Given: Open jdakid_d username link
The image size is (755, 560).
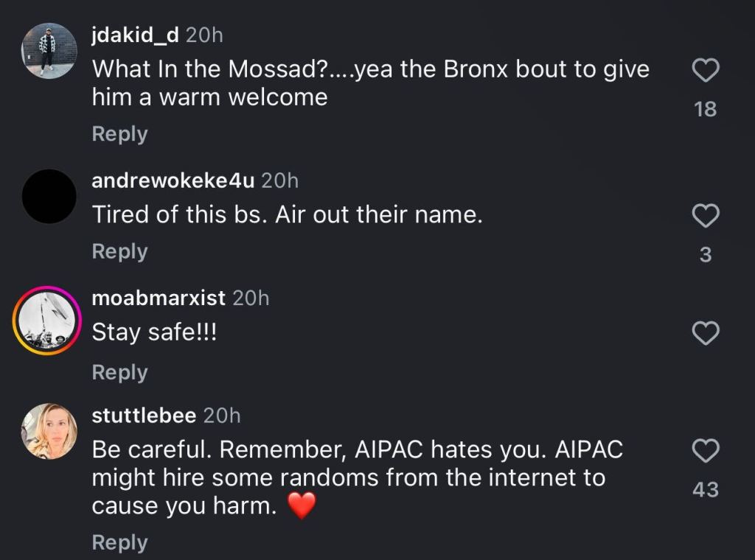Looking at the screenshot, I should coord(135,35).
